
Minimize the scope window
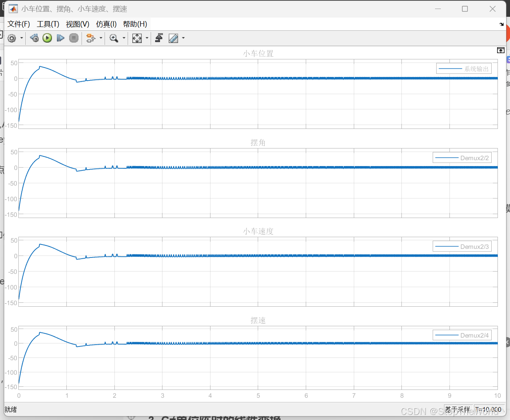(438, 9)
